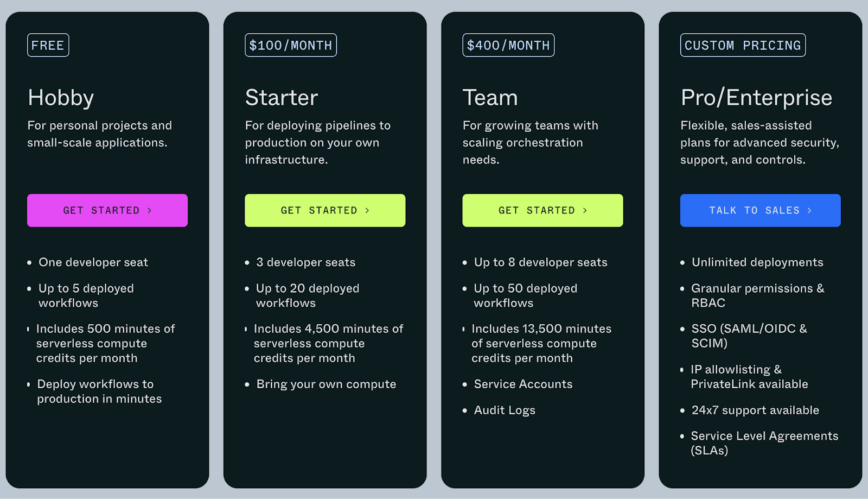Select the Pro/Enterprise plan heading

[x=756, y=98]
